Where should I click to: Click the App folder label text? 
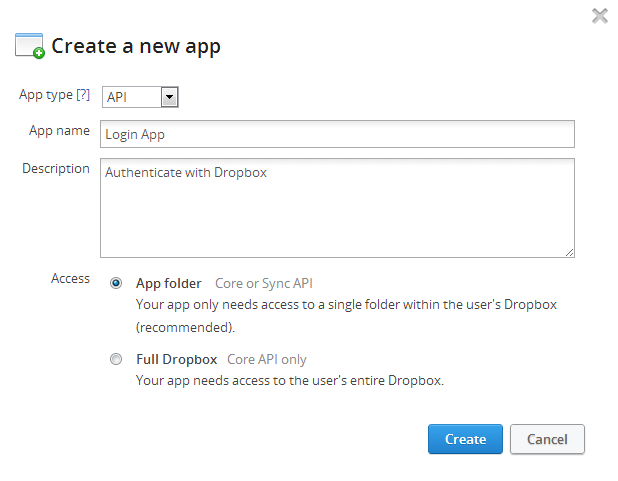[x=169, y=283]
